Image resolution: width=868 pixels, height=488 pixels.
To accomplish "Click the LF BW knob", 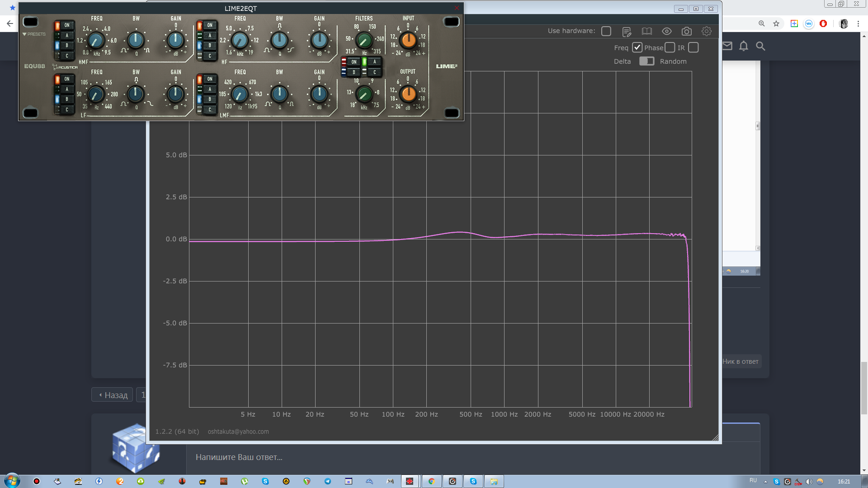I will click(x=136, y=94).
